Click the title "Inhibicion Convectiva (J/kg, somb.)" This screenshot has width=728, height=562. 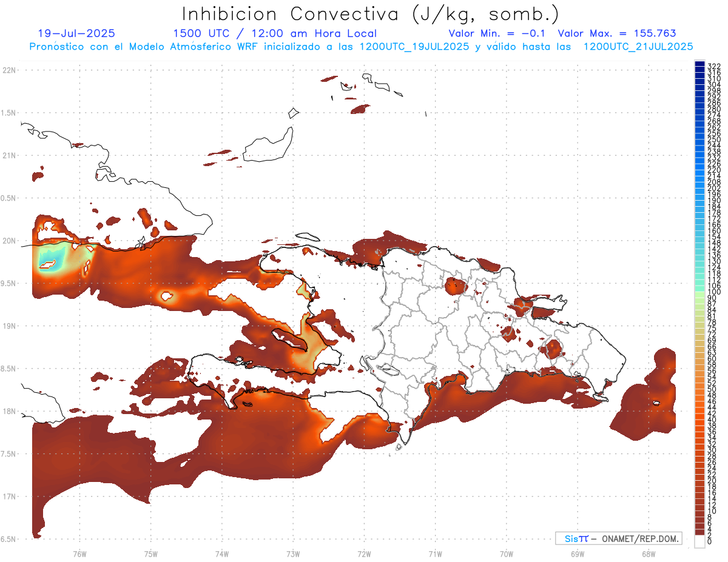point(371,14)
